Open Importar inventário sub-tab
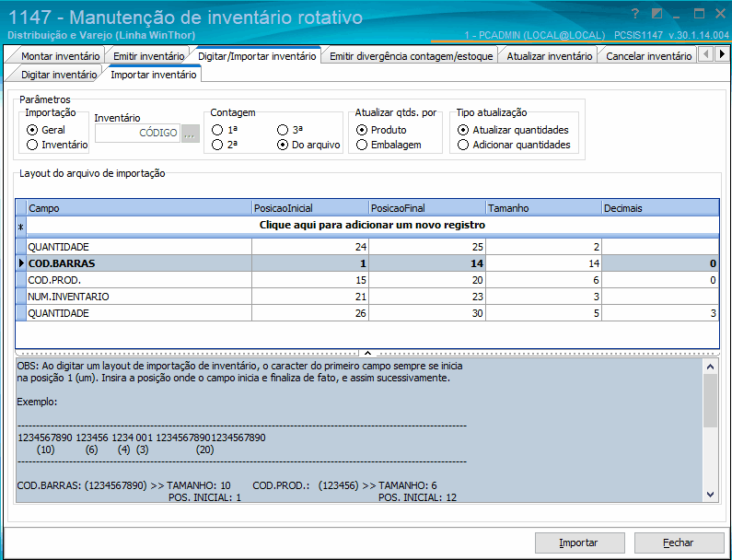This screenshot has width=732, height=560. (154, 75)
